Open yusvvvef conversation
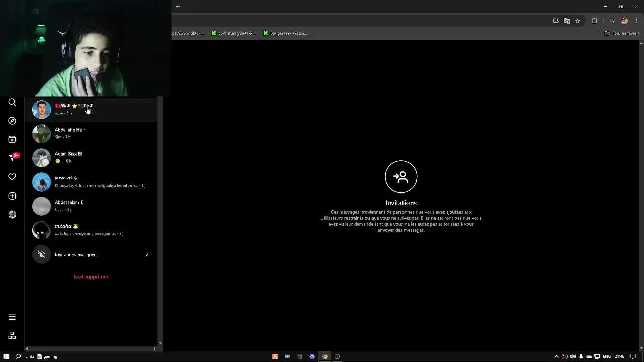Screen dimensions: 644x362 91,182
